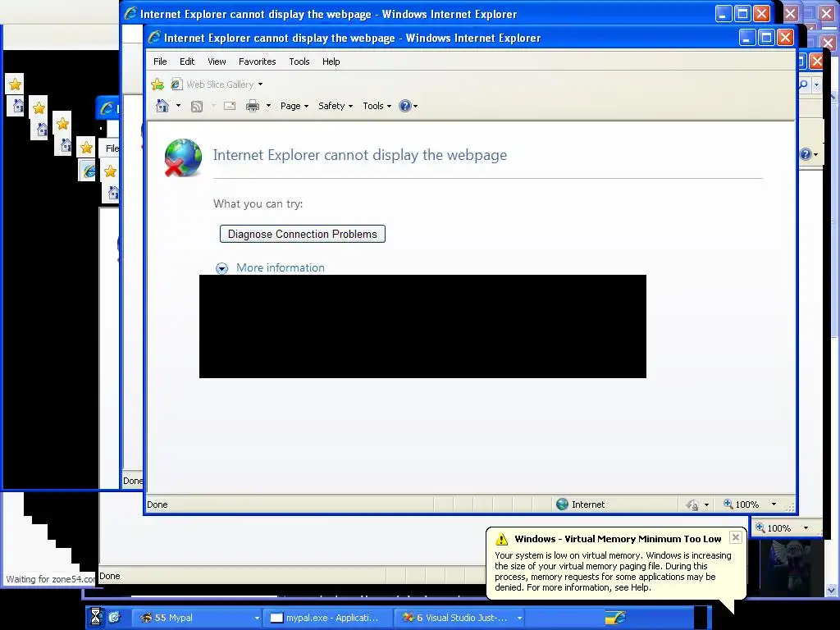Launch Internet Explorer from quick launch icon
Screen dimensions: 840x630
[x=114, y=617]
